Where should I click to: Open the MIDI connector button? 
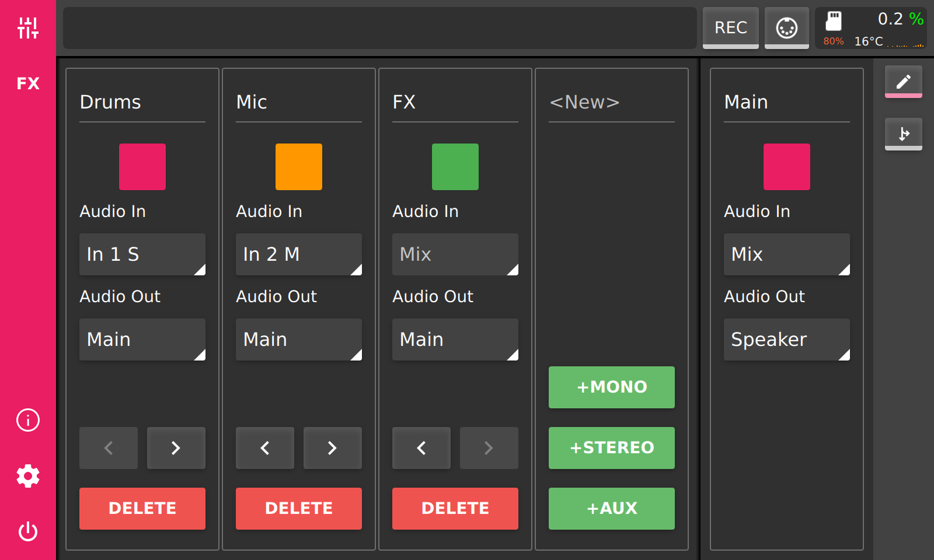(787, 27)
